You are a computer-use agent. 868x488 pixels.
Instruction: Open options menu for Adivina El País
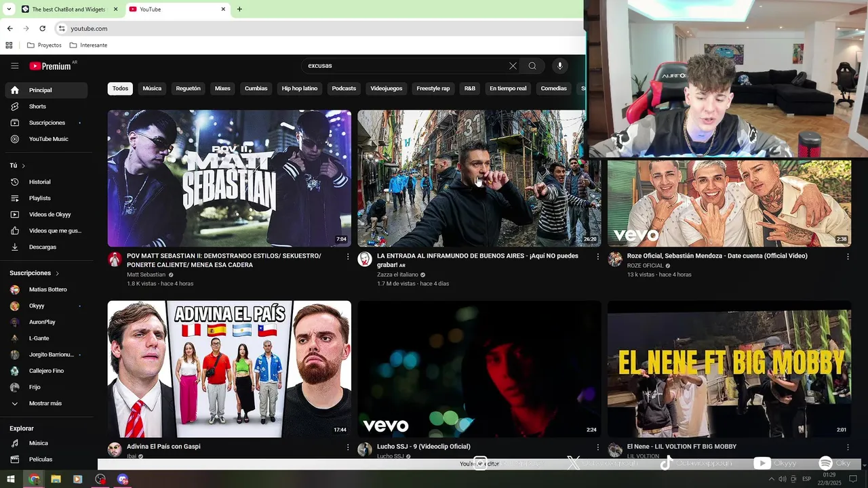348,447
